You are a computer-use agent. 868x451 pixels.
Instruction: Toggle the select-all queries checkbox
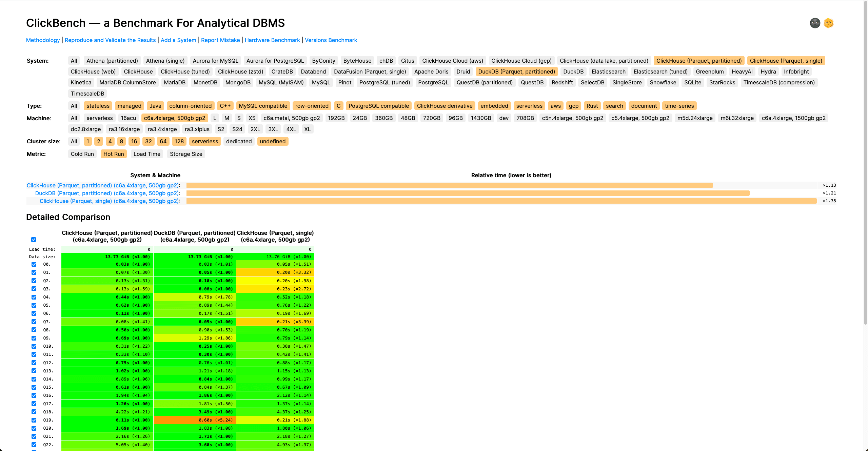tap(34, 240)
